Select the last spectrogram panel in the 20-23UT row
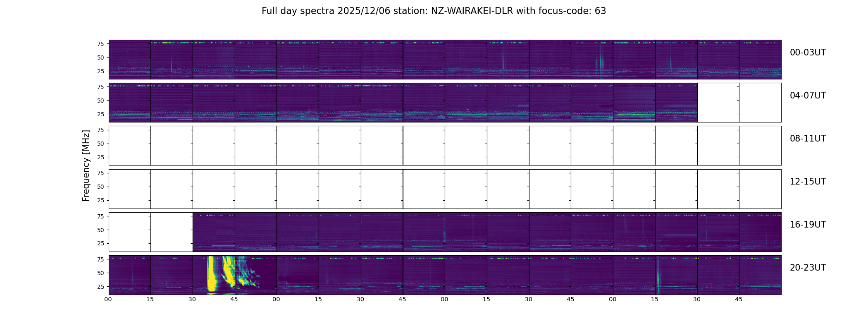 pos(760,275)
